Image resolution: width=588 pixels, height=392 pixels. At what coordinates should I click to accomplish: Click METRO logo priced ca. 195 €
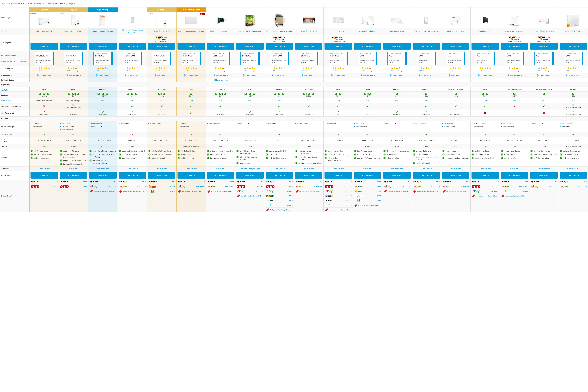pyautogui.click(x=270, y=196)
